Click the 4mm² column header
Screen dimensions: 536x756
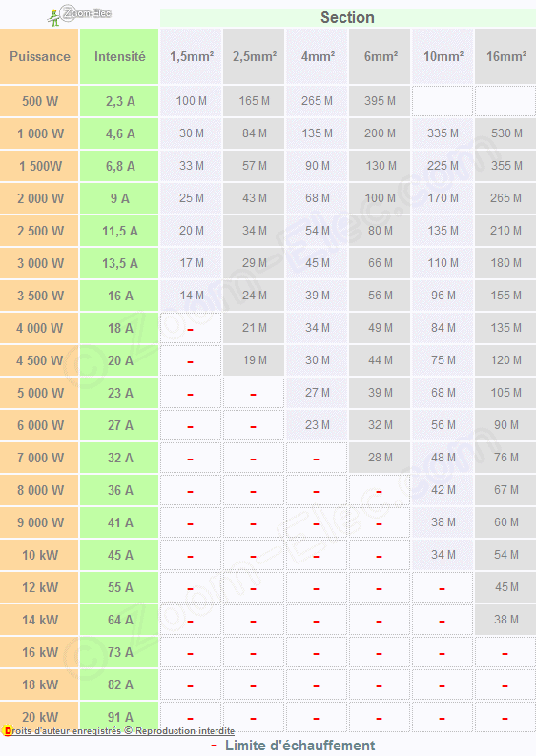pos(317,56)
